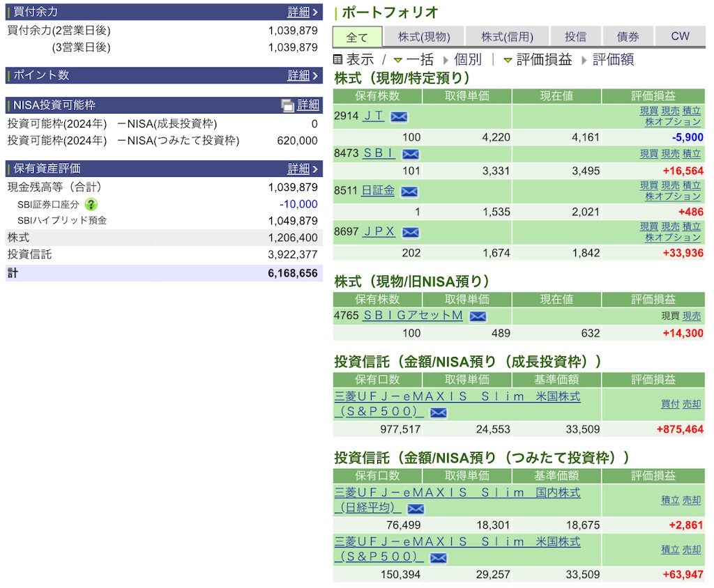714x588 pixels.
Task: Open the 投信 tab
Action: point(575,36)
